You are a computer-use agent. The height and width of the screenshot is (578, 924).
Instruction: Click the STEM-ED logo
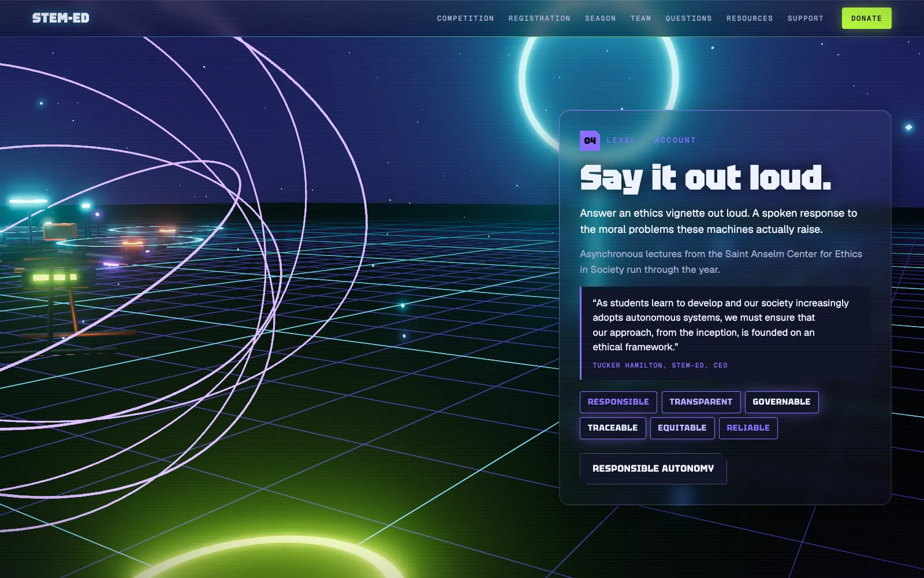pyautogui.click(x=61, y=18)
